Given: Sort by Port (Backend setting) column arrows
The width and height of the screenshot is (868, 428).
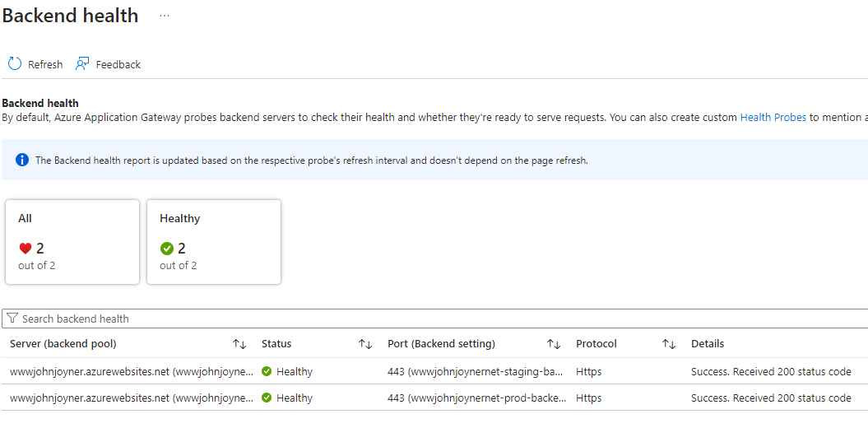Looking at the screenshot, I should pos(554,344).
